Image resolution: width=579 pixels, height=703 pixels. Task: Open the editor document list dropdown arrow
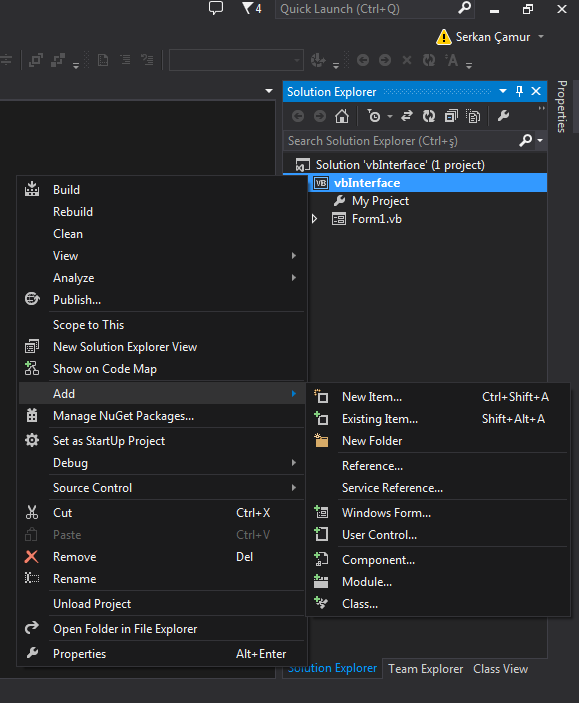269,91
